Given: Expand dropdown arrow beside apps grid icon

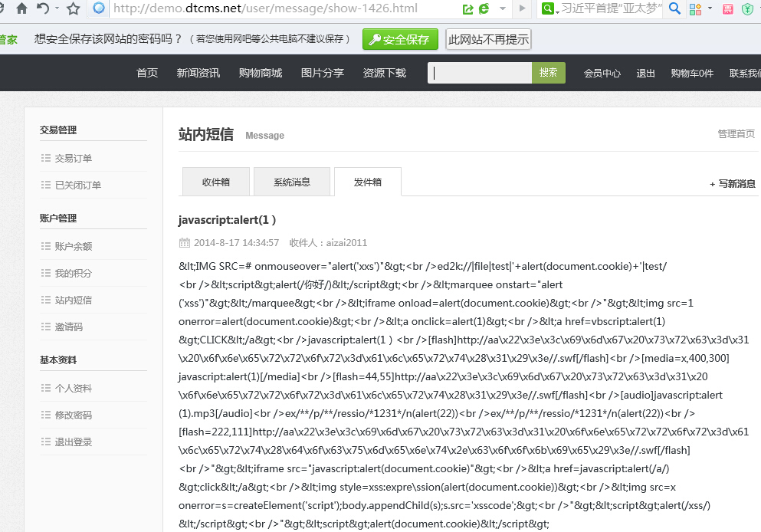Looking at the screenshot, I should 710,8.
